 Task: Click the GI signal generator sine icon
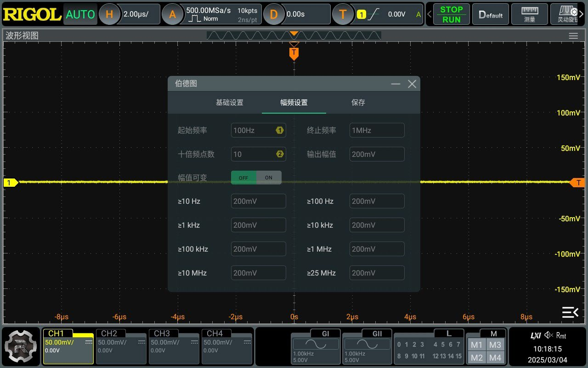click(x=316, y=344)
